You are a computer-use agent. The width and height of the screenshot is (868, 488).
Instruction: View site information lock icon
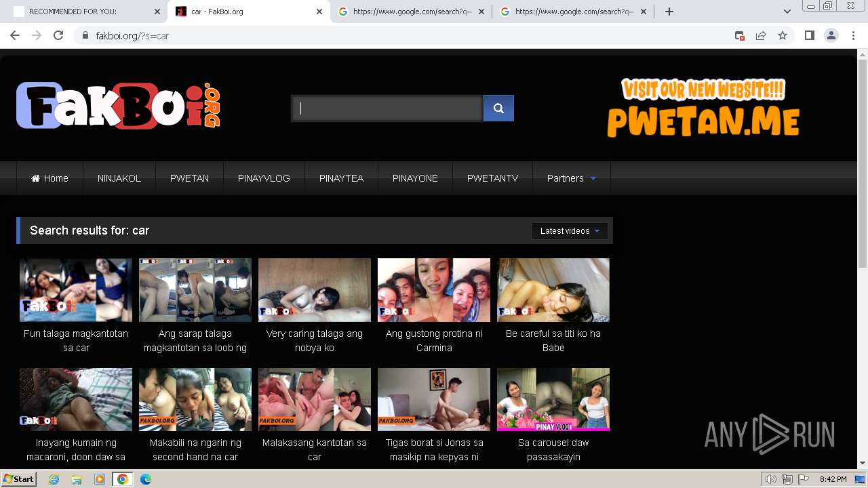pos(85,36)
